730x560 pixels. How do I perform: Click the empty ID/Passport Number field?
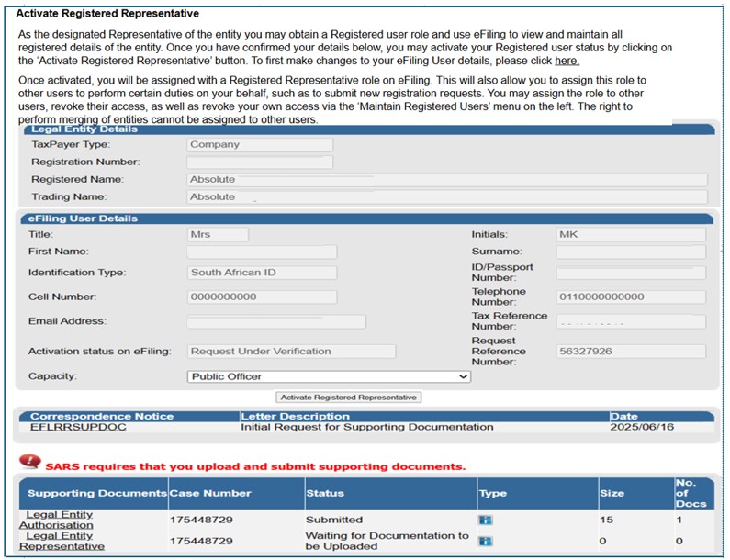(x=631, y=273)
